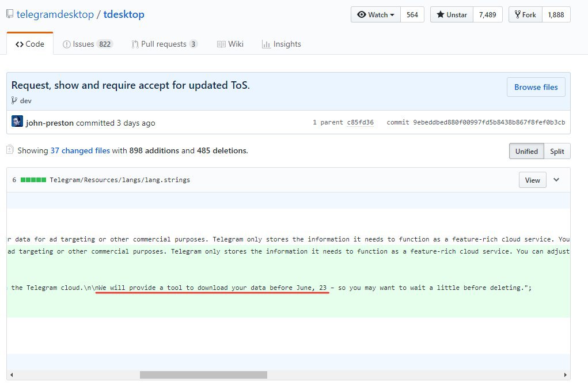Click the diff file list icon

click(x=10, y=150)
